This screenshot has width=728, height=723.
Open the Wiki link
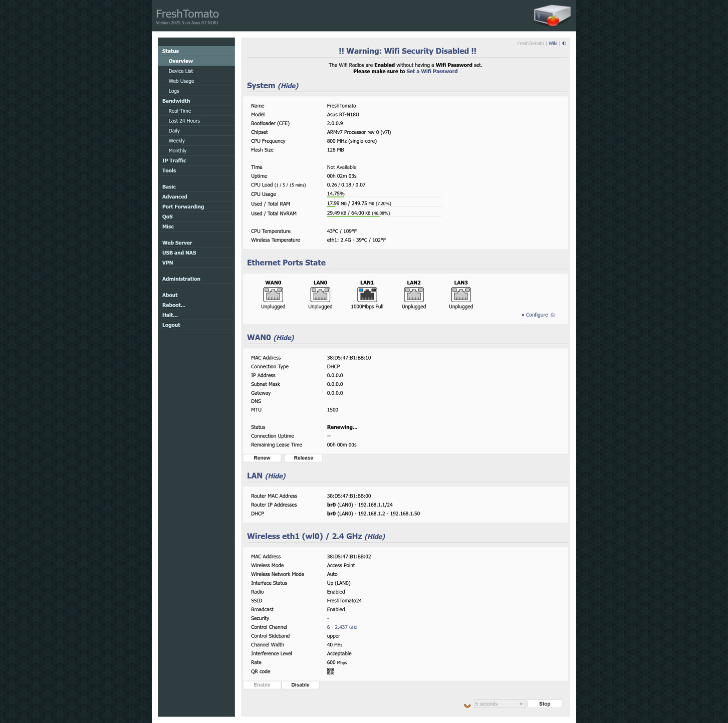pos(553,44)
